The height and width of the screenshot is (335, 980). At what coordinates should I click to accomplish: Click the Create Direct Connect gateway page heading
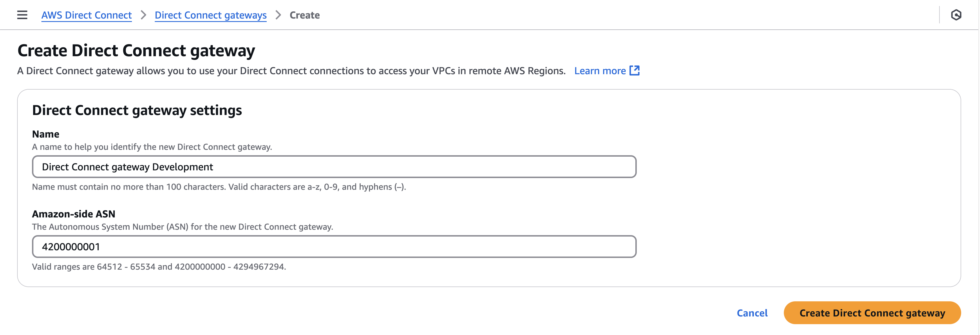pos(136,51)
